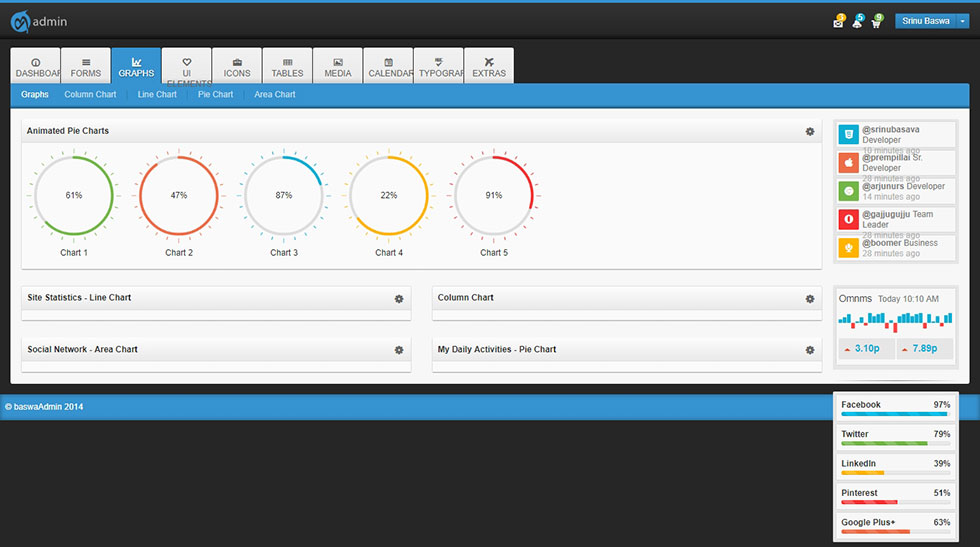Viewport: 980px width, 547px height.
Task: Open the Typography tab
Action: point(439,66)
